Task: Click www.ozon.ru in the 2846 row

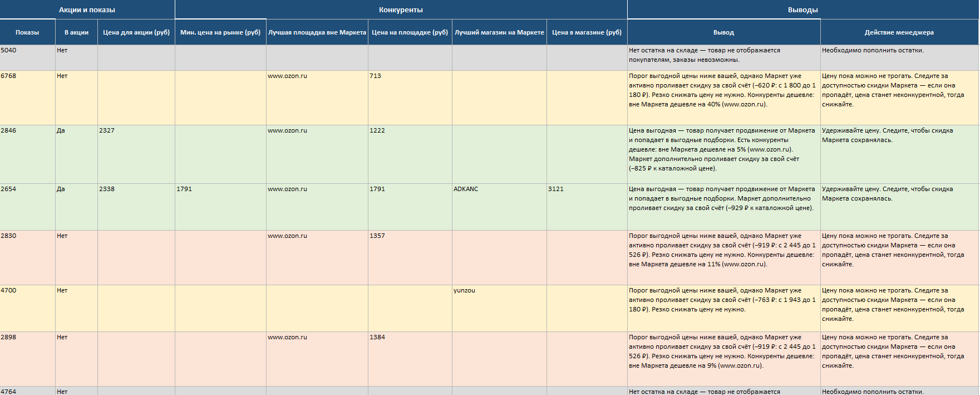Action: pos(317,154)
